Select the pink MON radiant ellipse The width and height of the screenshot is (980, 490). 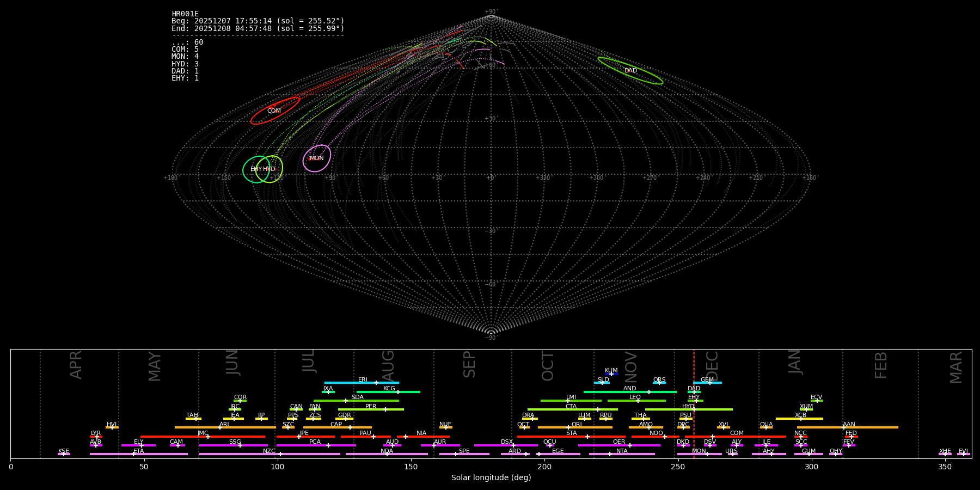tap(317, 158)
